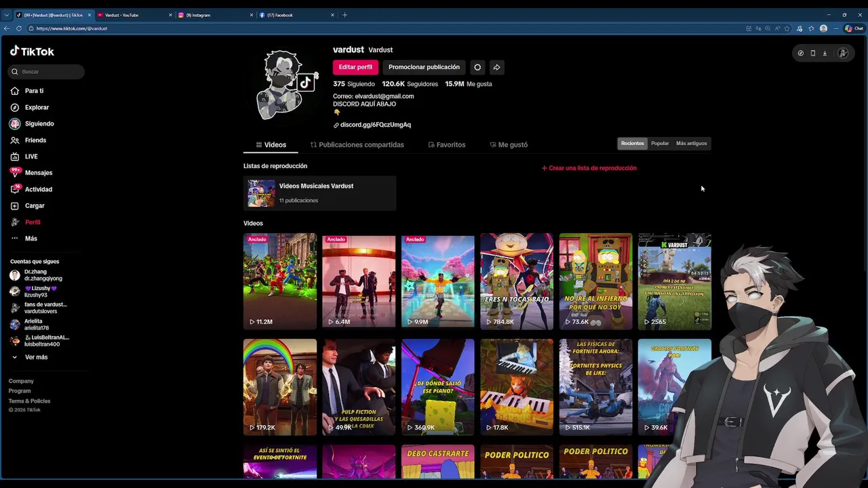Click the download desktop app icon

(x=825, y=53)
